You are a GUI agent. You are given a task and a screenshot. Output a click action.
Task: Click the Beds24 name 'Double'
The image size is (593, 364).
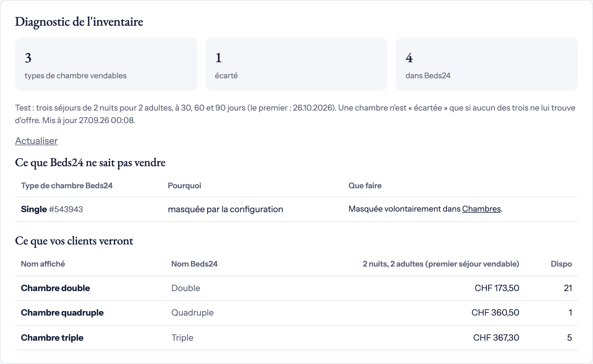(x=186, y=288)
